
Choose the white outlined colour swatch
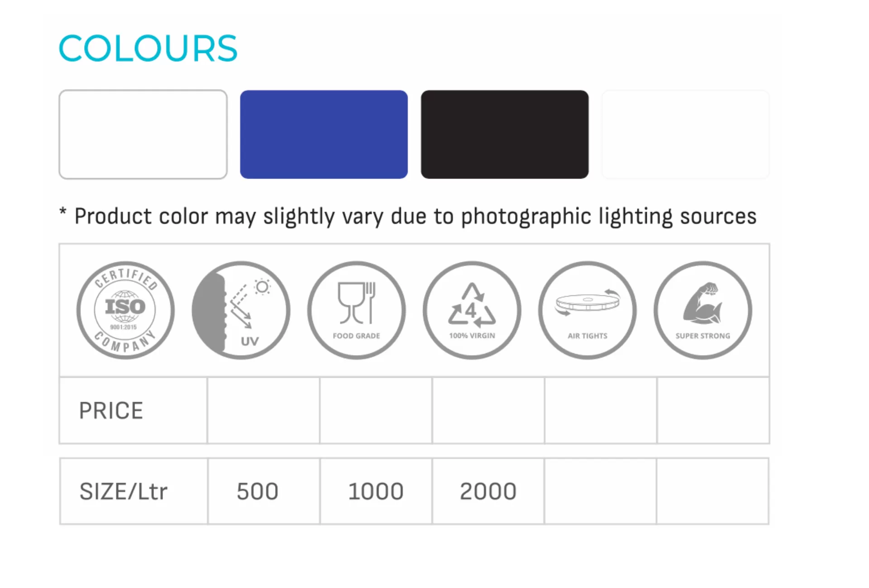(143, 134)
